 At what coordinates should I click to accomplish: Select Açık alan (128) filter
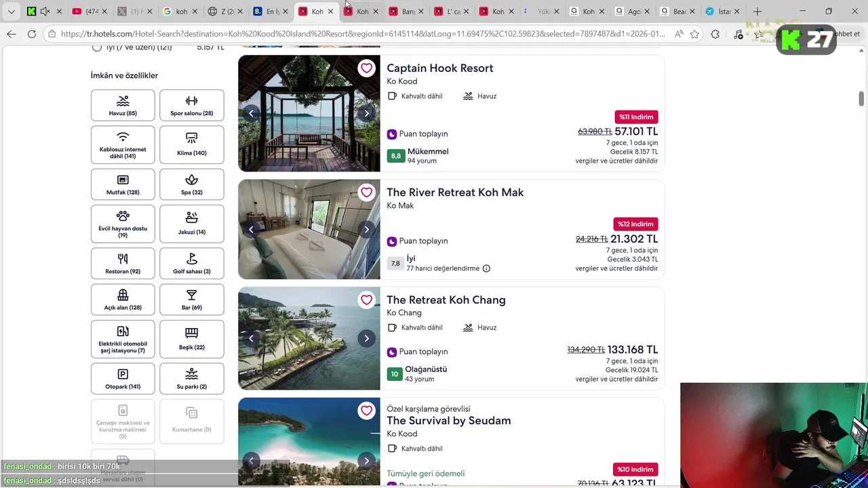point(123,300)
